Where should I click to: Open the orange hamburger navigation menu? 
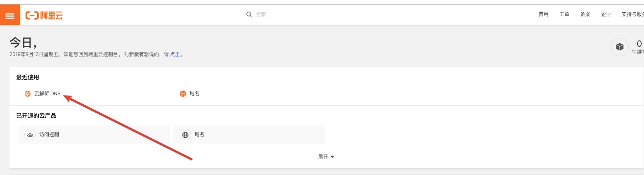[x=10, y=16]
